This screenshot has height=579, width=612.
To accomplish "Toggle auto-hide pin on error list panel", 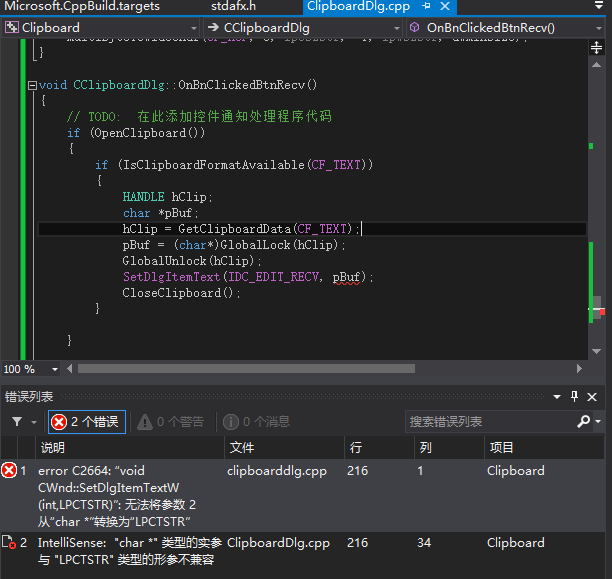I will 574,397.
